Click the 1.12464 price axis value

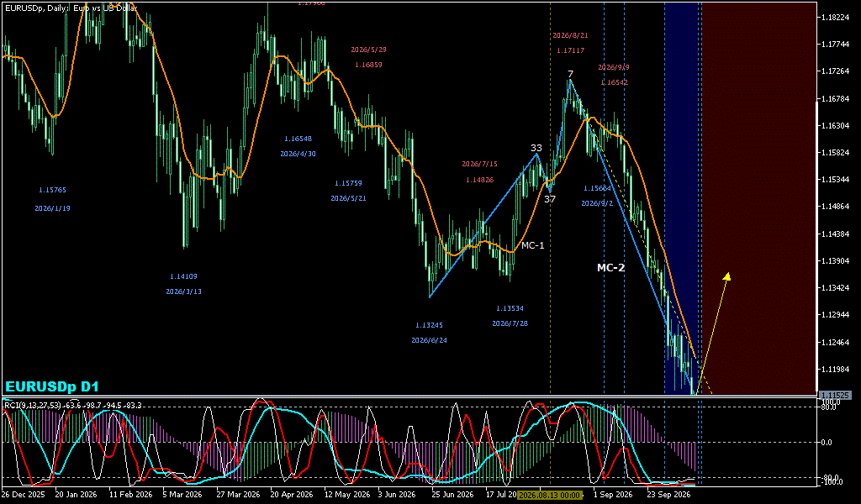point(834,342)
